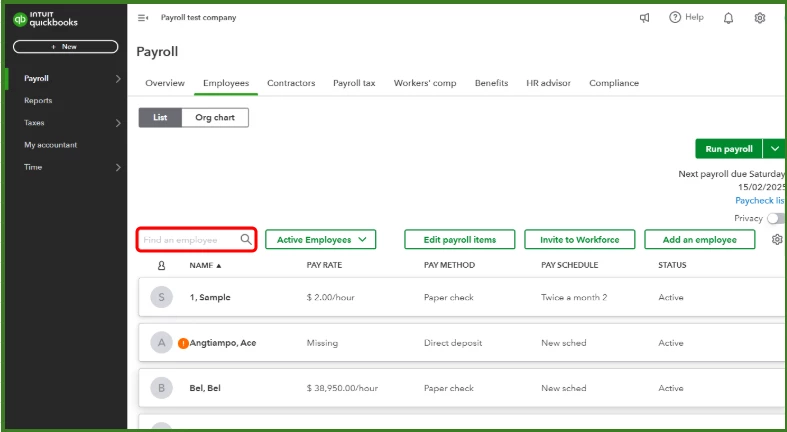Open the HR advisor tab
Screen dimensions: 787x432
click(x=549, y=83)
